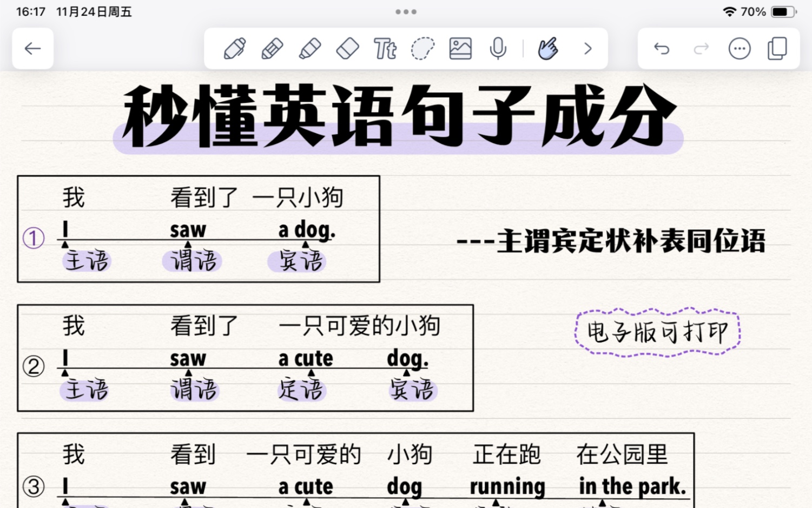
Task: Expand more tools with right chevron
Action: [x=588, y=49]
